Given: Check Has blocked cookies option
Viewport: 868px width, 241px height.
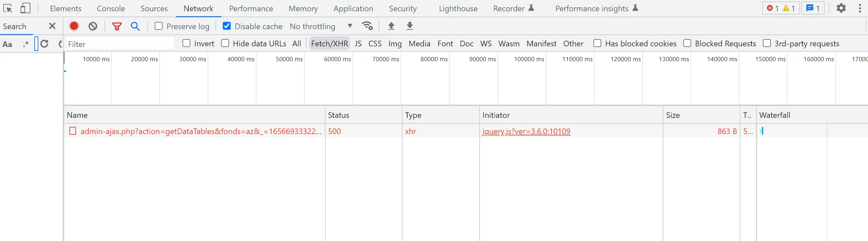Looking at the screenshot, I should 597,43.
